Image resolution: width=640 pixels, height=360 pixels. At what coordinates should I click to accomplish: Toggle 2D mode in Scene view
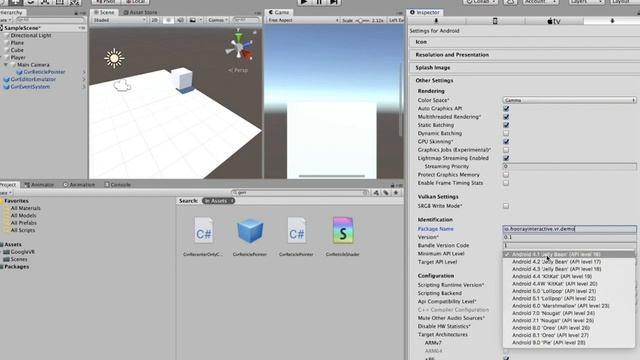point(154,20)
